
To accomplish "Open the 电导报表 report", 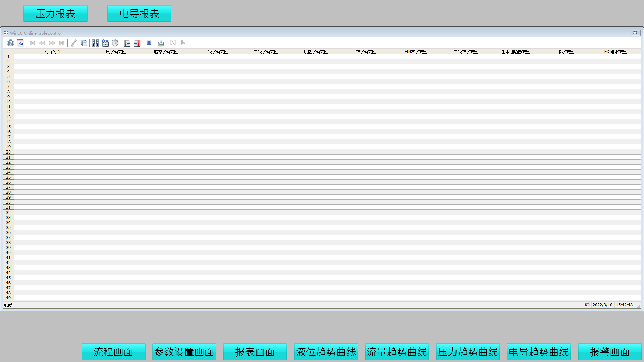I will coord(139,14).
